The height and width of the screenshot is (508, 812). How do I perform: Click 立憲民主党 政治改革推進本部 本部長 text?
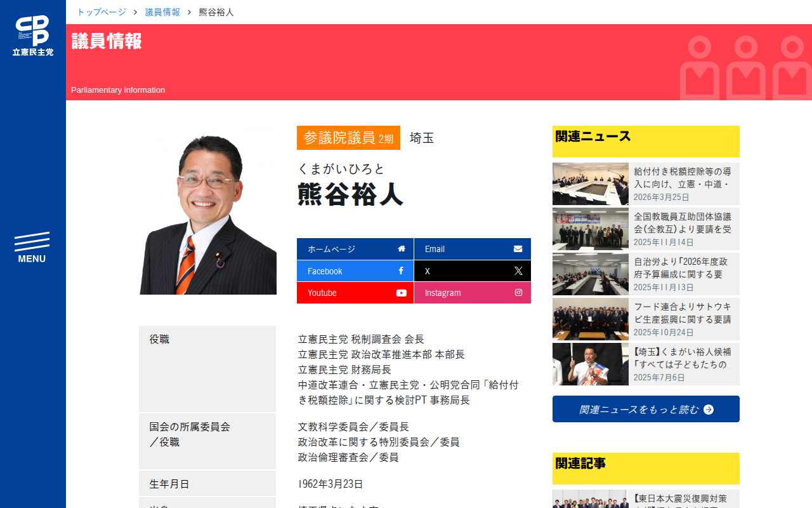click(x=382, y=354)
